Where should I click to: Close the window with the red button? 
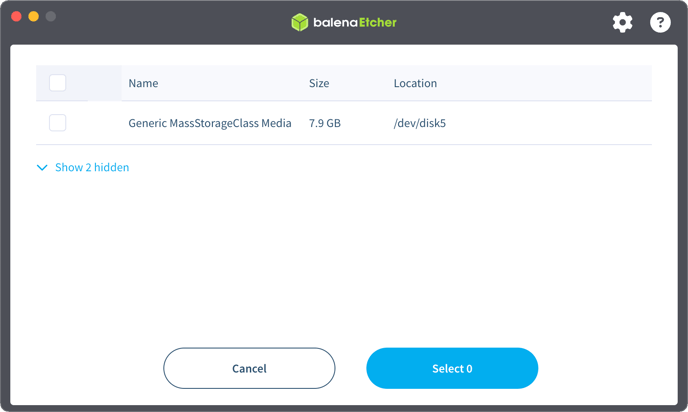pyautogui.click(x=16, y=16)
